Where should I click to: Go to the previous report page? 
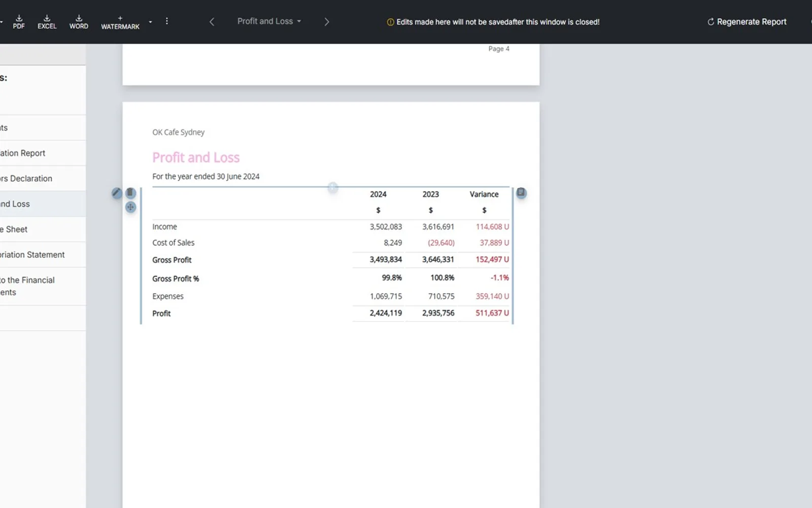pyautogui.click(x=212, y=22)
